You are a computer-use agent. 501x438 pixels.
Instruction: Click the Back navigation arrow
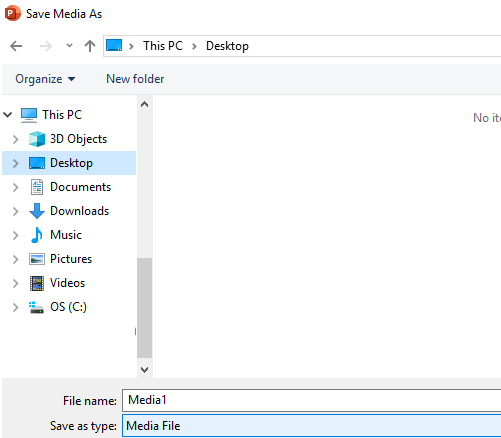[x=16, y=46]
